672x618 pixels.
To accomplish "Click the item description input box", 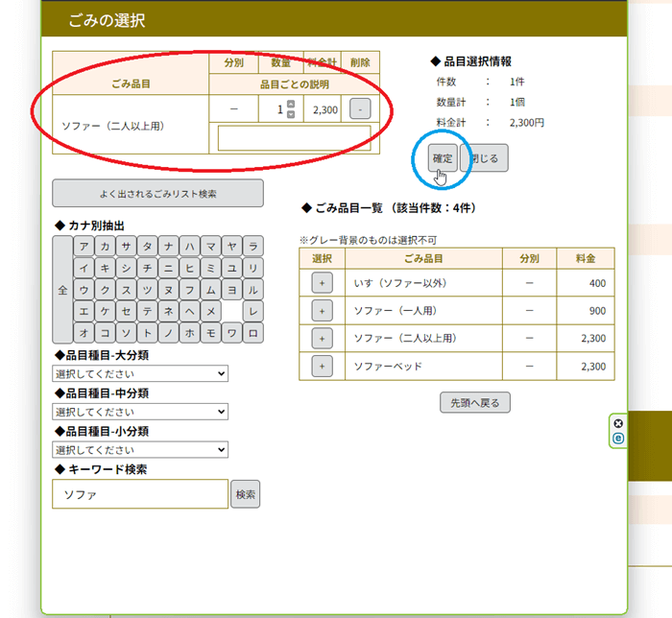I will coord(295,138).
